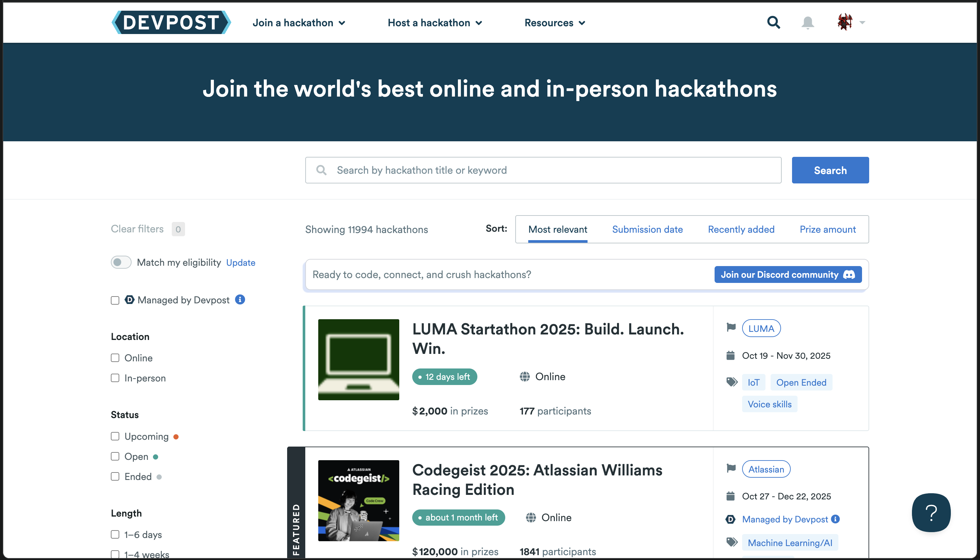Check the Open status checkbox
Screen dimensions: 980x560
pyautogui.click(x=115, y=456)
